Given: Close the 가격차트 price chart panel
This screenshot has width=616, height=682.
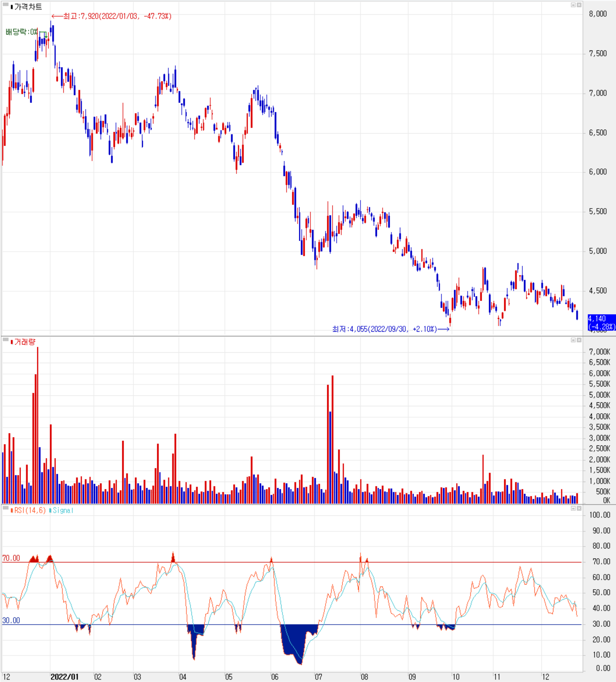Looking at the screenshot, I should [579, 5].
